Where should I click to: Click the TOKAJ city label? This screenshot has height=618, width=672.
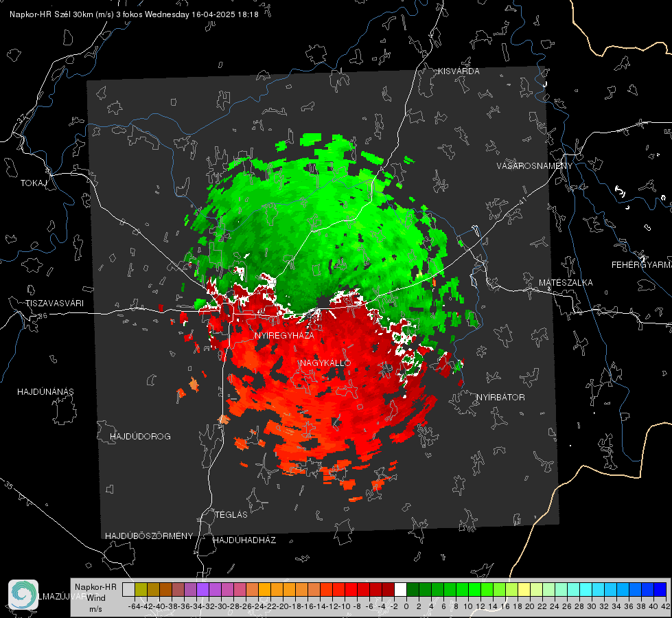[x=34, y=183]
